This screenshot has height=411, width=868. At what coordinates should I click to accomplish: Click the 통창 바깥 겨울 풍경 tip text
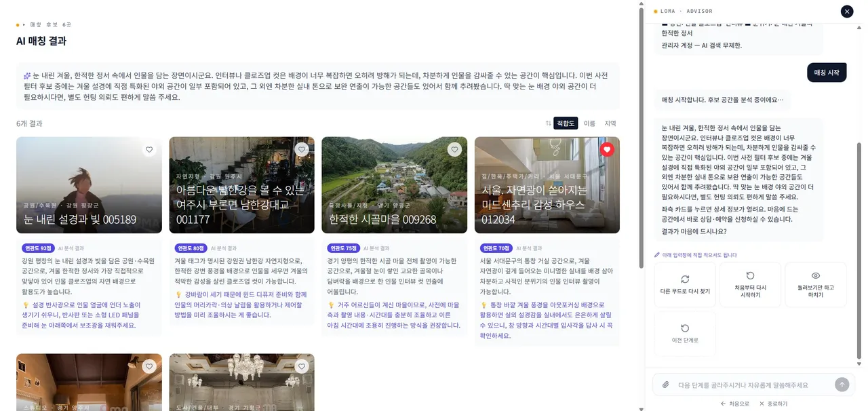[x=547, y=320]
